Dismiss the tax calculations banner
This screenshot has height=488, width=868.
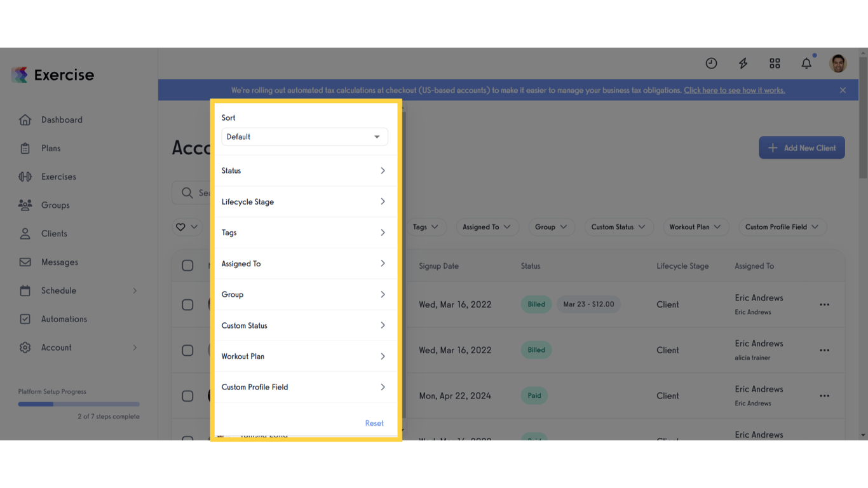[843, 90]
